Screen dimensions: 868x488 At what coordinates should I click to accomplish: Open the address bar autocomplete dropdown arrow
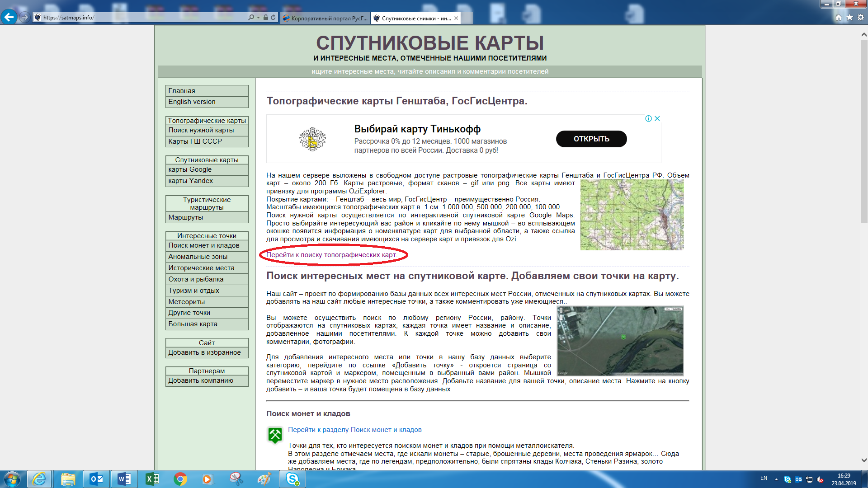pyautogui.click(x=258, y=17)
